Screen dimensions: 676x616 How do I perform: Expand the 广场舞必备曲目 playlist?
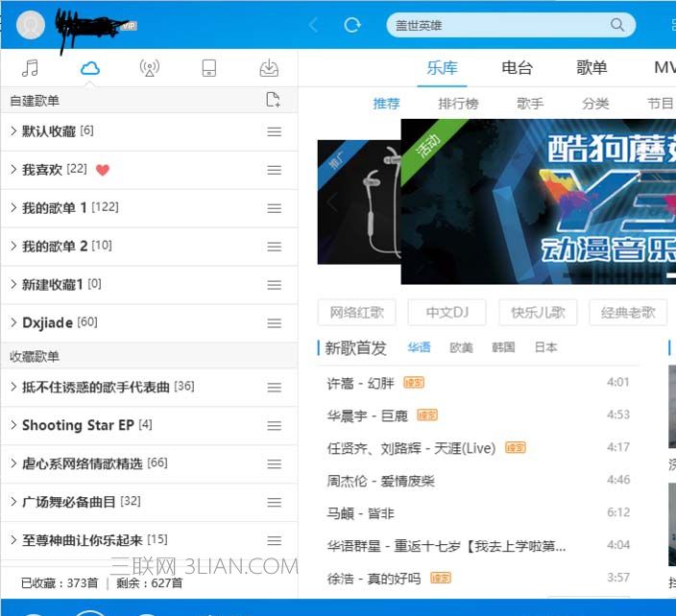click(13, 502)
